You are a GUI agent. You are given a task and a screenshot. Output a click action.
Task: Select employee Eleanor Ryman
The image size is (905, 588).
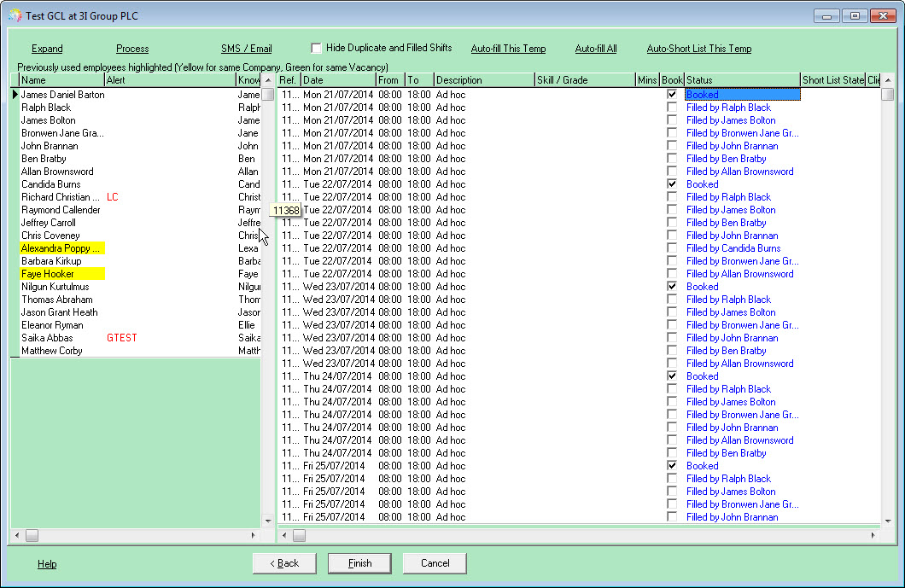(x=52, y=325)
